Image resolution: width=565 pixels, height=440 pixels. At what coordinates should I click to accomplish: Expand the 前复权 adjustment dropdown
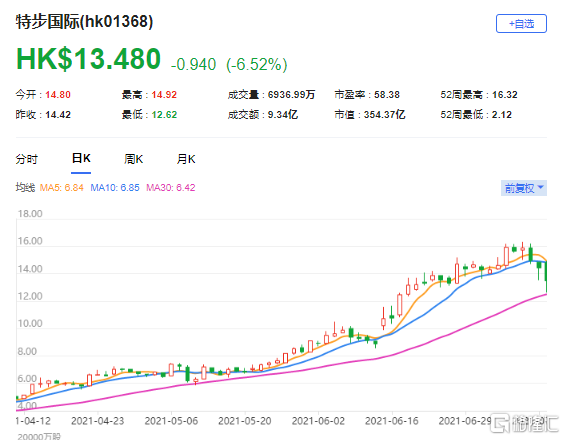(x=524, y=188)
